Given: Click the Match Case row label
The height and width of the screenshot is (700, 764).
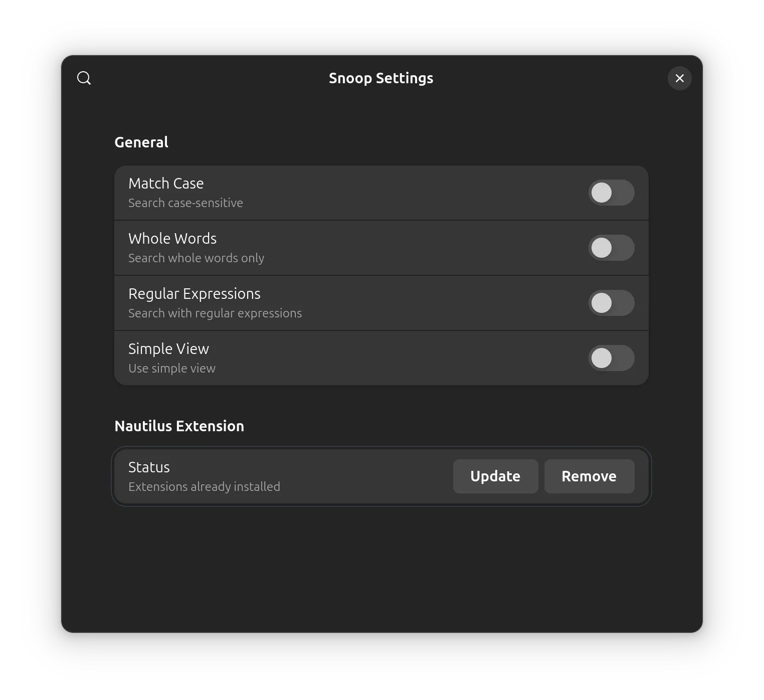Looking at the screenshot, I should pos(166,184).
